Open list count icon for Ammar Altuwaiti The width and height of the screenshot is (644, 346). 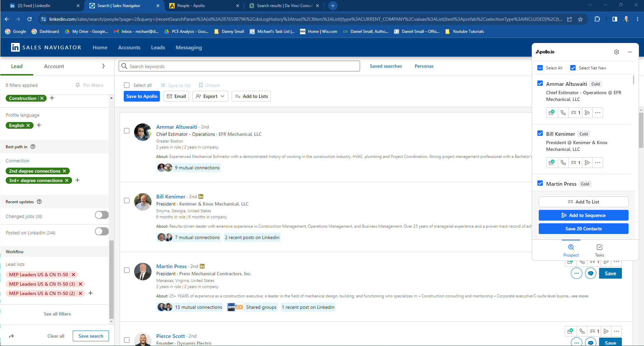coord(576,113)
